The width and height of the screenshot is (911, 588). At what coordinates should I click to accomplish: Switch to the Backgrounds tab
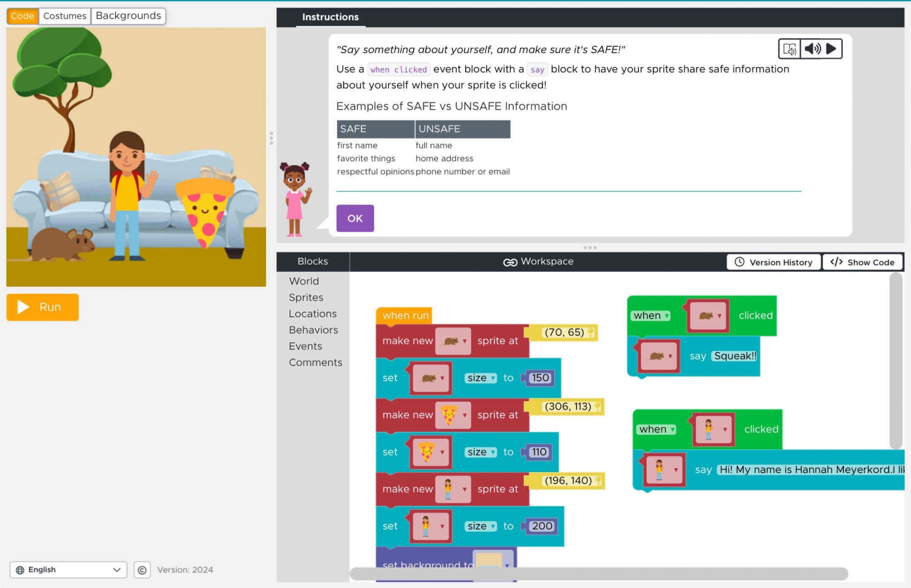pyautogui.click(x=128, y=16)
